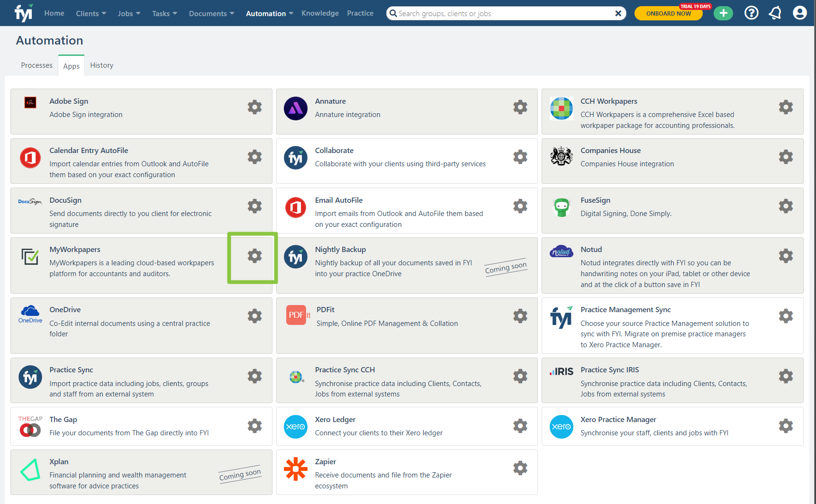Open Practice in top navigation

(360, 13)
